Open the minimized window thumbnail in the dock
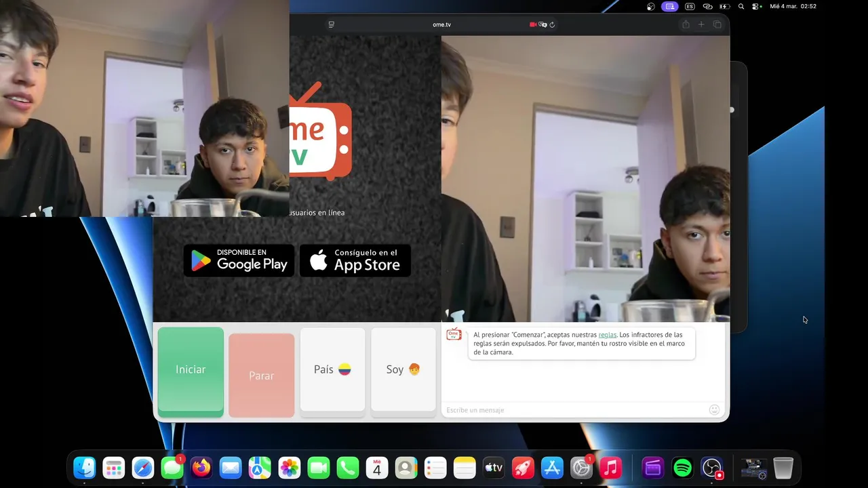The width and height of the screenshot is (868, 488). click(x=753, y=468)
